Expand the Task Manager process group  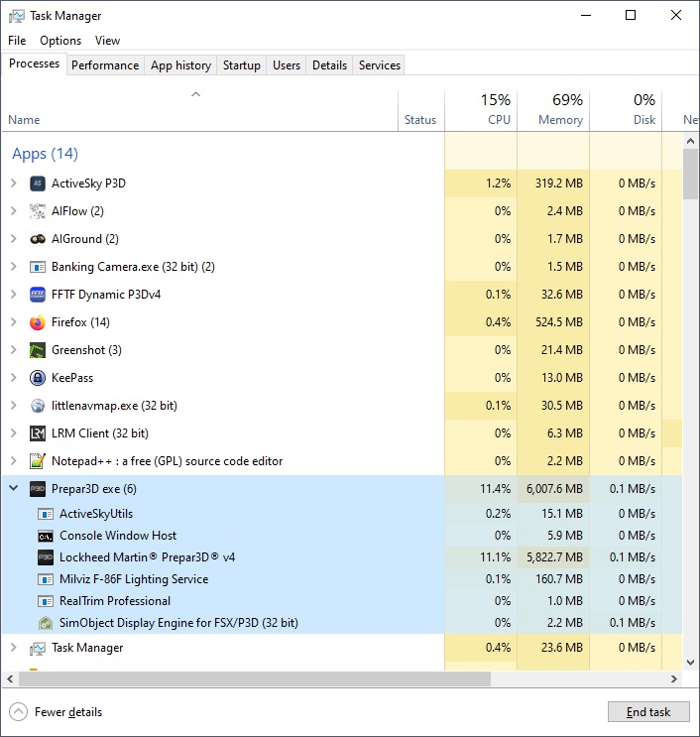[14, 647]
